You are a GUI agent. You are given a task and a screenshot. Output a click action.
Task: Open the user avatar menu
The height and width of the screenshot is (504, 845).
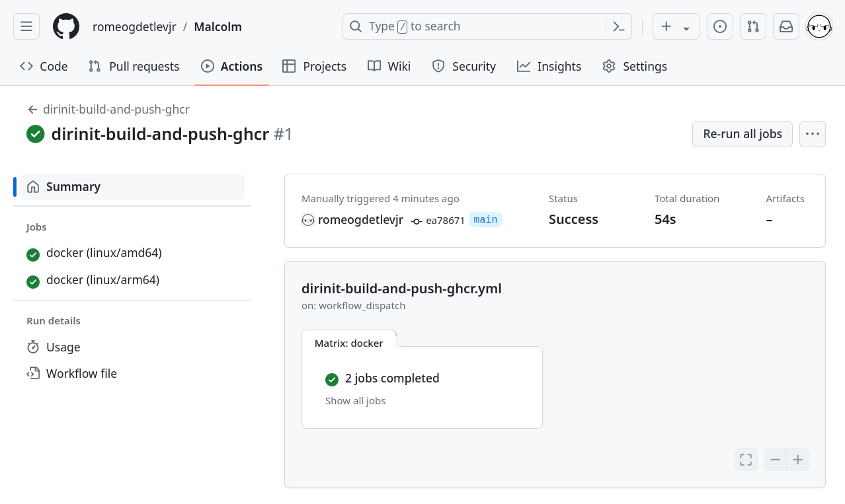click(819, 27)
